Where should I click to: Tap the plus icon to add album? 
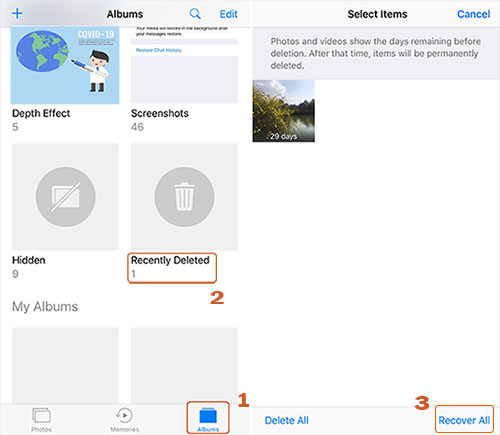[17, 14]
